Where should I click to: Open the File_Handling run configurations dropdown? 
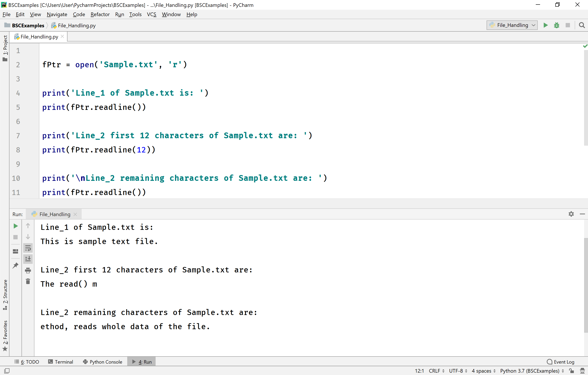[x=512, y=25]
